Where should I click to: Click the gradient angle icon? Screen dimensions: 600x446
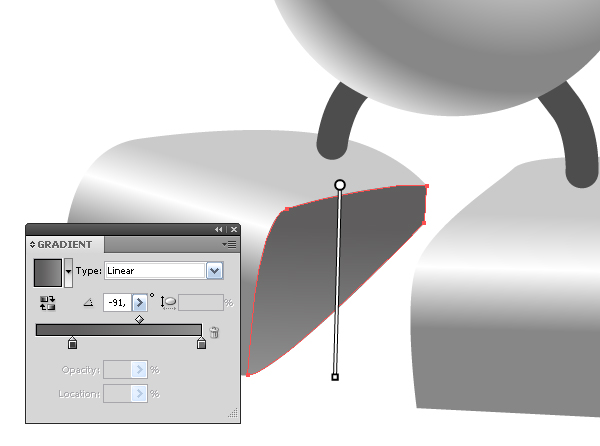click(x=88, y=303)
